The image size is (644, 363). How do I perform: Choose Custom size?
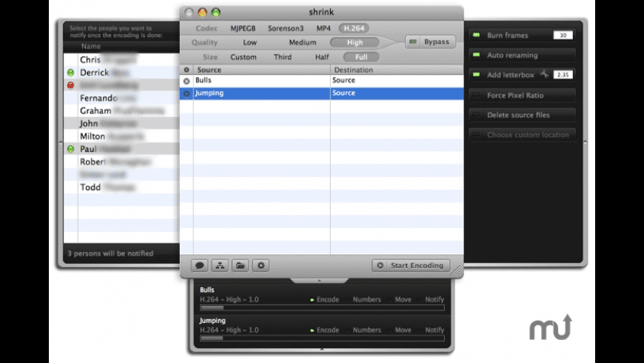click(x=243, y=57)
